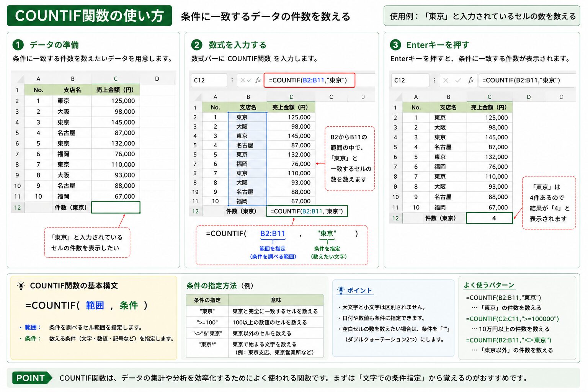The width and height of the screenshot is (588, 392).
Task: Click the select-all corner in step 1 sheet
Action: (x=18, y=79)
